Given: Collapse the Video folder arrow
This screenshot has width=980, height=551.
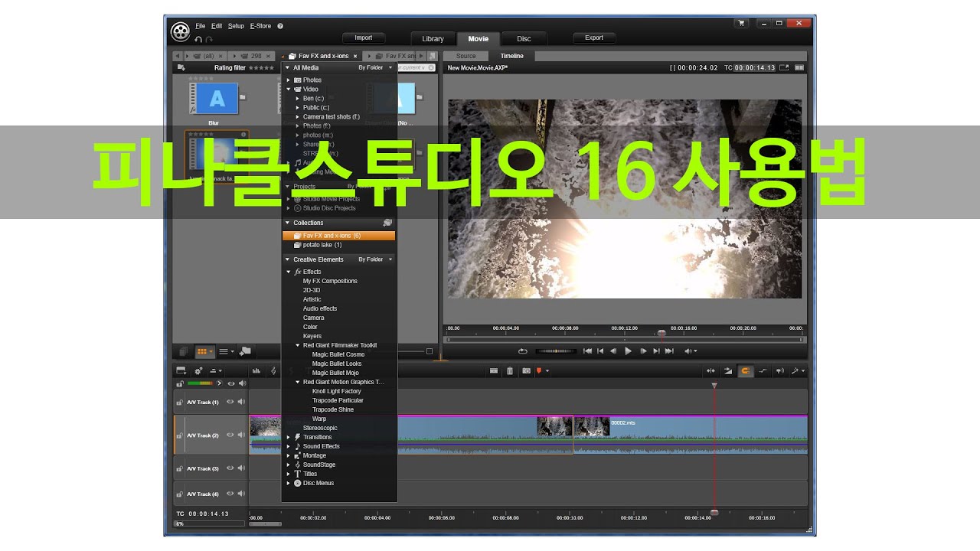Looking at the screenshot, I should [289, 89].
